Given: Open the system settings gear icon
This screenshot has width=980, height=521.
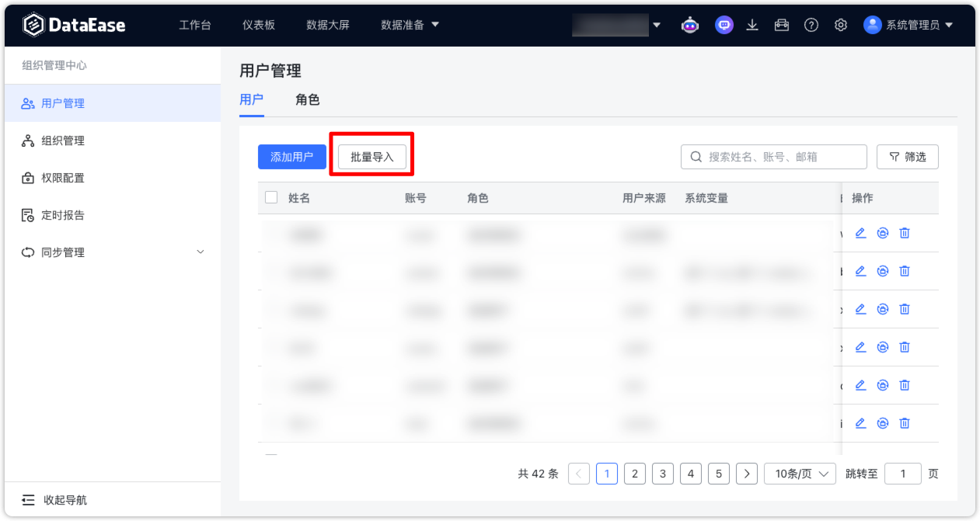Looking at the screenshot, I should coord(840,25).
